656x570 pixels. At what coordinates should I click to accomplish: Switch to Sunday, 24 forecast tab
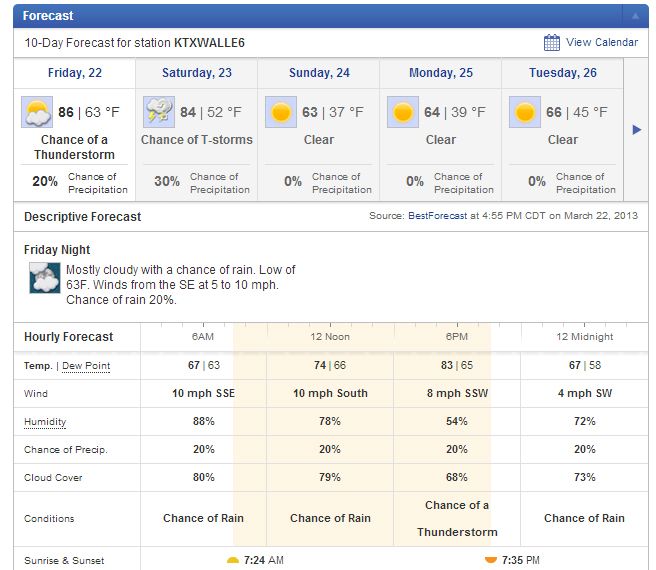point(319,73)
